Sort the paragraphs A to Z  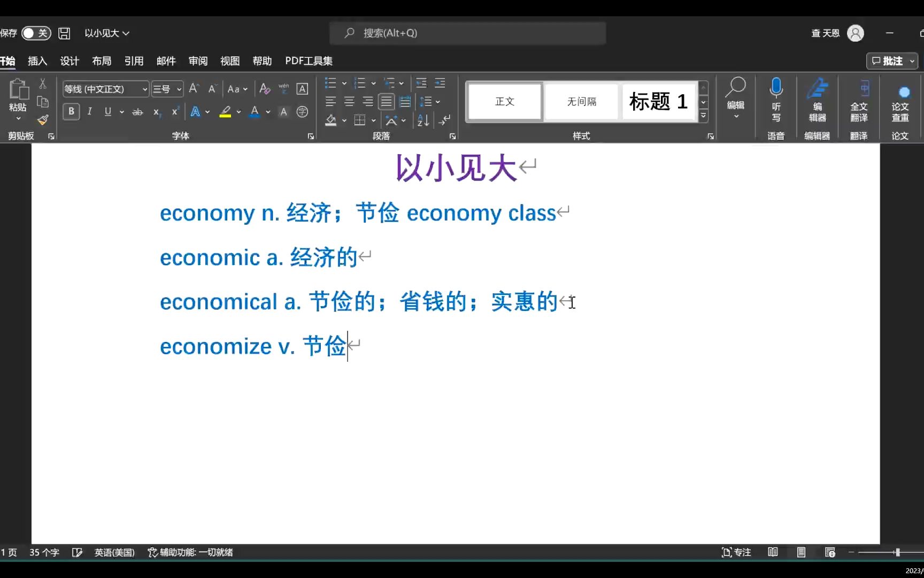(x=423, y=120)
